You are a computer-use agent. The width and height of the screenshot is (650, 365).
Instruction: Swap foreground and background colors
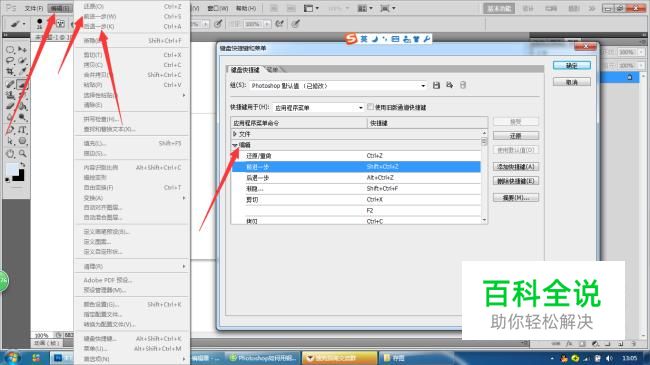22,165
